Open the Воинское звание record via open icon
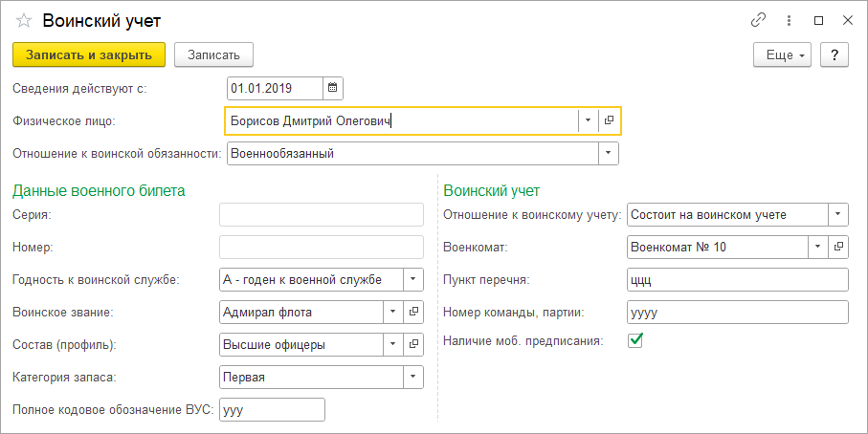The height and width of the screenshot is (434, 868). [x=414, y=312]
